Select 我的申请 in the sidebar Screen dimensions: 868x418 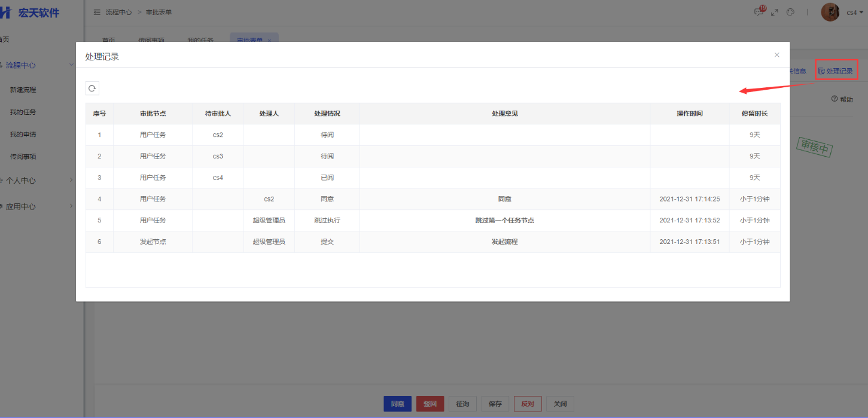[23, 135]
